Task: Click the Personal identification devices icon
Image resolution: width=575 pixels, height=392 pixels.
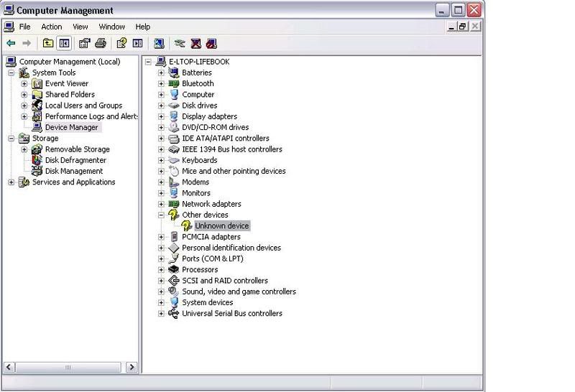Action: (173, 248)
